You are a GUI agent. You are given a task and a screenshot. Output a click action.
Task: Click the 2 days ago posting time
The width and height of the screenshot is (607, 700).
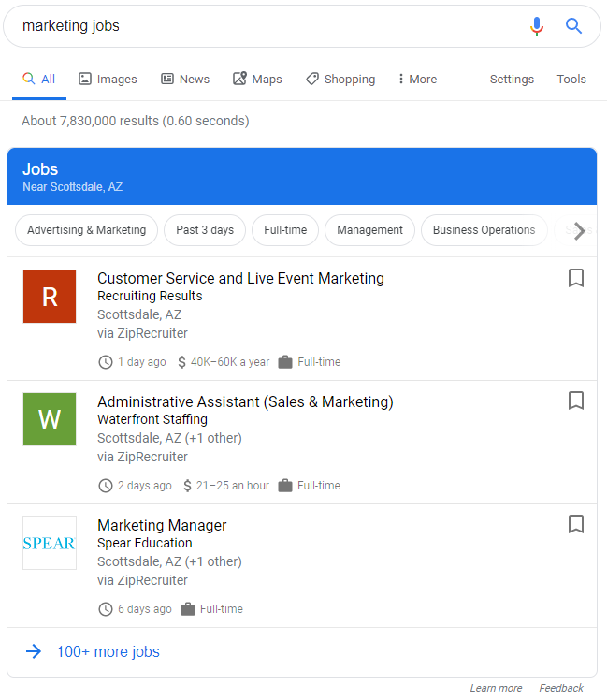[x=145, y=486]
